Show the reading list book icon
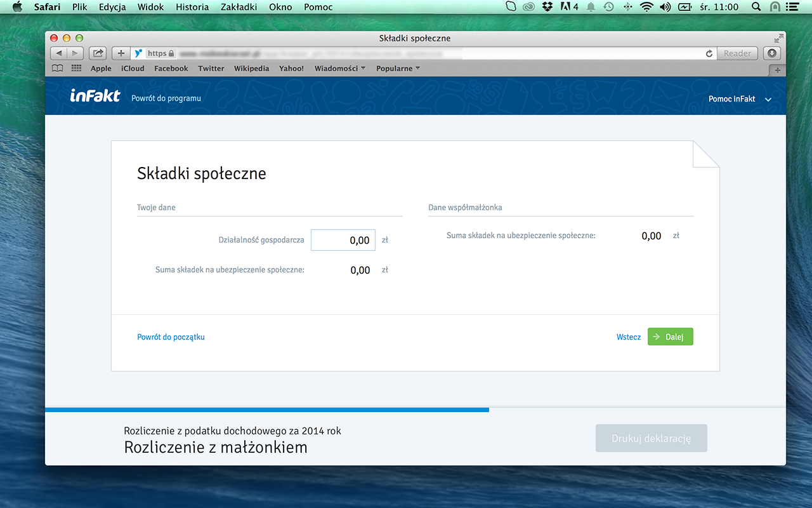The image size is (812, 508). tap(58, 69)
